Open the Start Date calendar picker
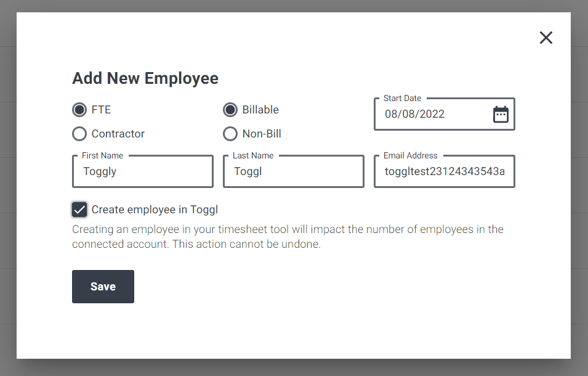The height and width of the screenshot is (376, 588). pos(501,115)
